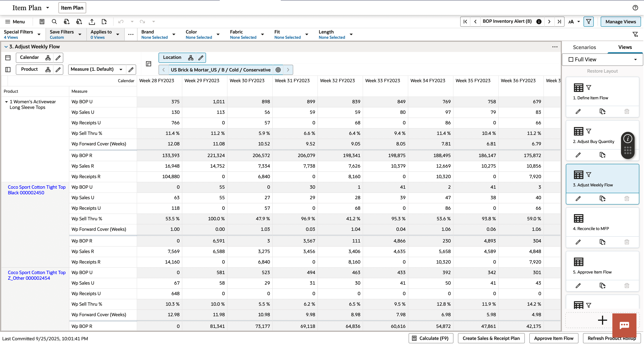Open the calculator/calculate toolbar icon
Viewport: 644px width, 345px height.
click(42, 22)
